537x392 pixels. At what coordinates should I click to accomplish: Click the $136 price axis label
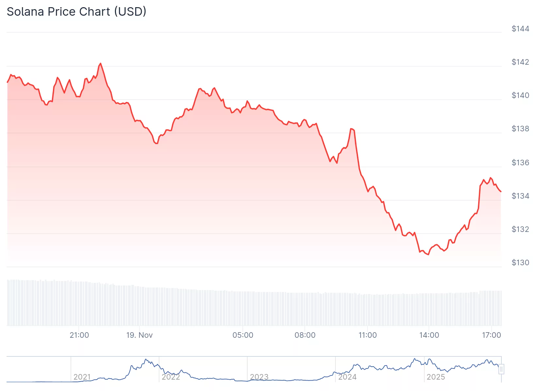point(520,163)
